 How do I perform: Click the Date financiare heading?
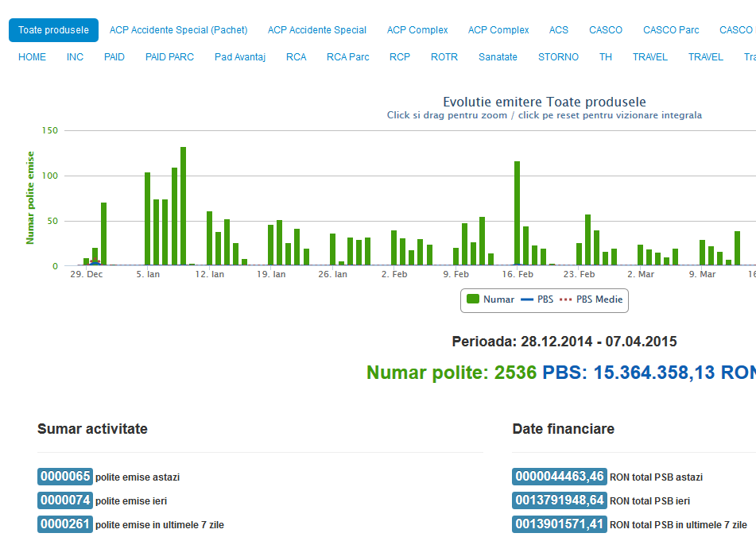click(563, 429)
